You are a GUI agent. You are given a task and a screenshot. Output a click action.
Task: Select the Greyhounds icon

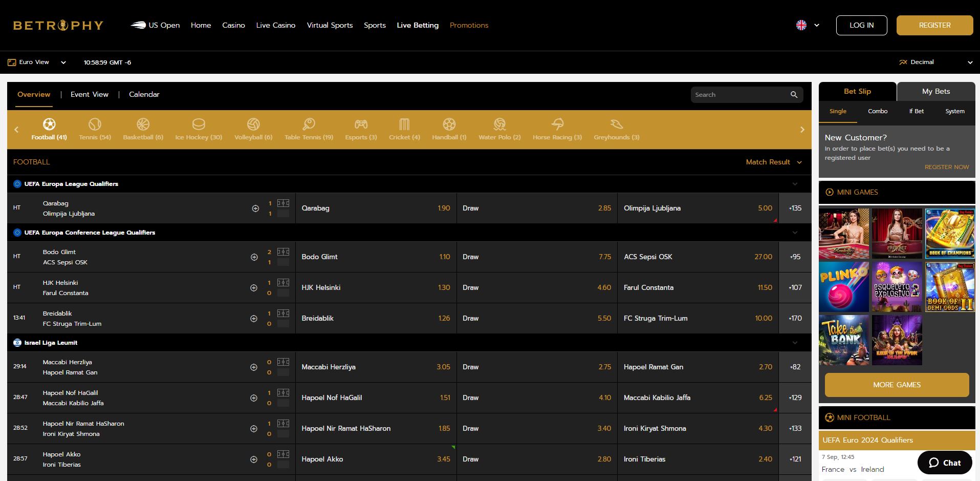(x=617, y=124)
